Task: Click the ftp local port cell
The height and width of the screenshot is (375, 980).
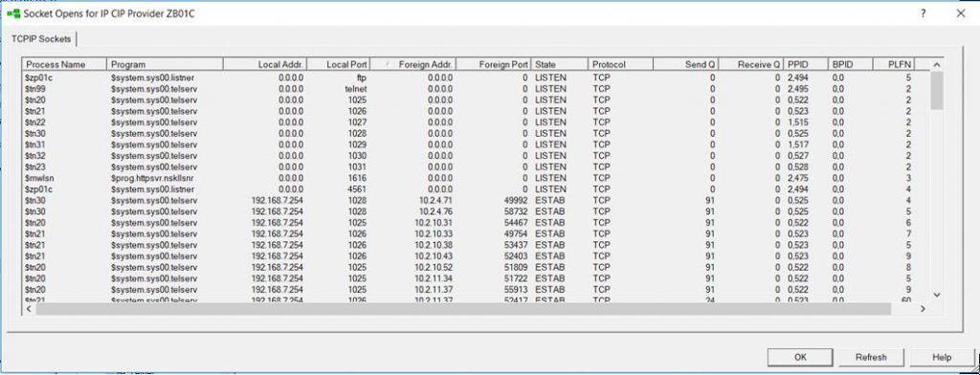Action: 361,78
